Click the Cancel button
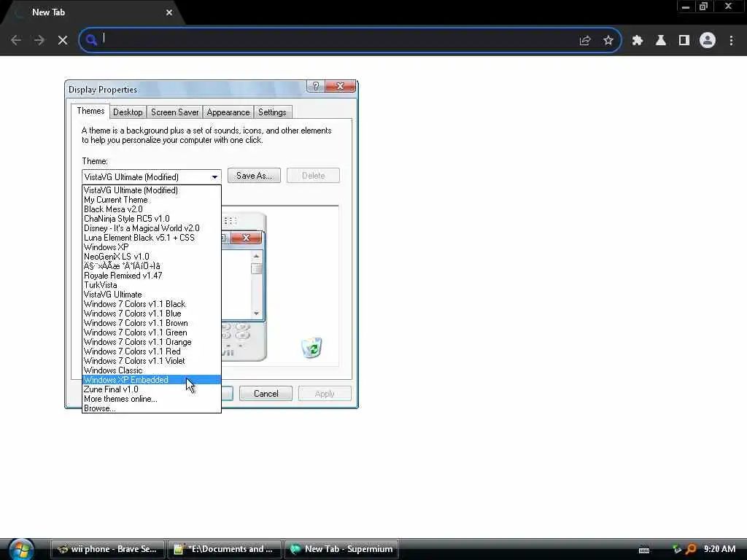This screenshot has height=560, width=747. 266,394
